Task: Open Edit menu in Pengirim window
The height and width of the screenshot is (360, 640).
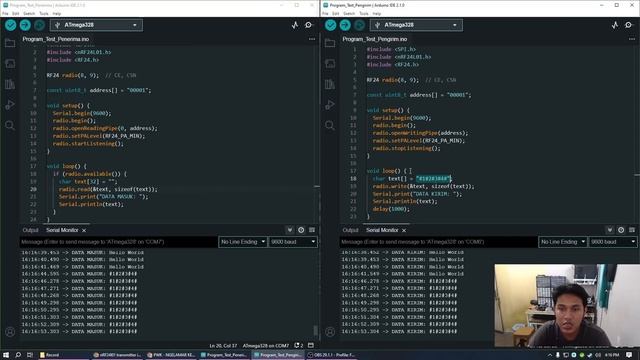Action: click(336, 13)
